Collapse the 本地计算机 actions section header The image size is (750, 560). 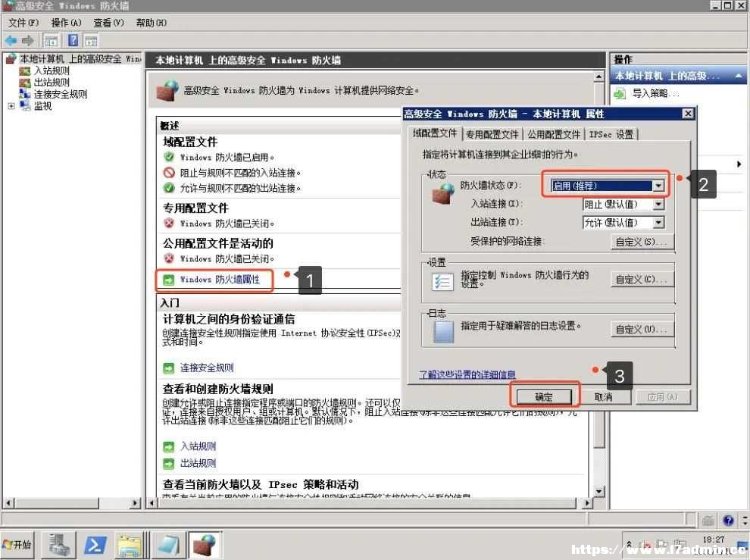tap(739, 76)
